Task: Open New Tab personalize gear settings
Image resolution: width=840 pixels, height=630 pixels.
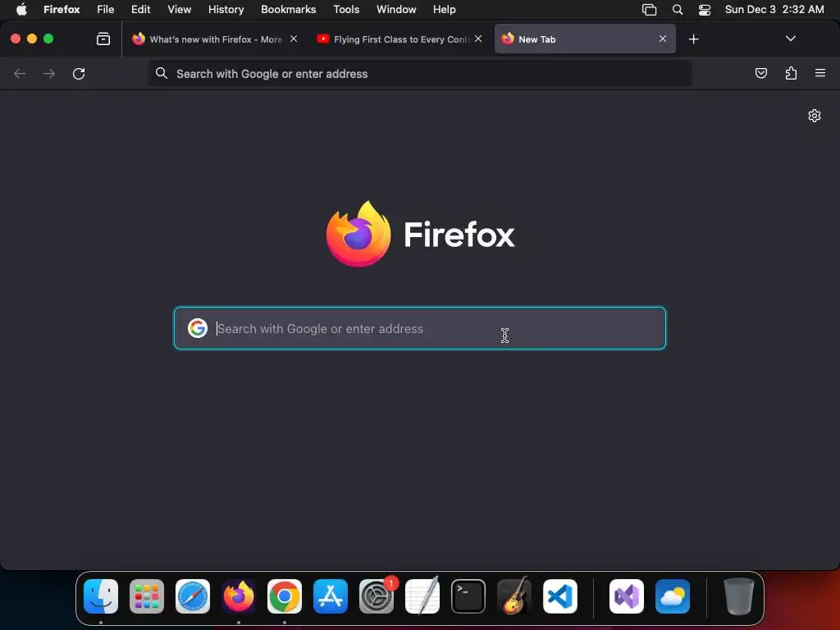Action: point(815,116)
